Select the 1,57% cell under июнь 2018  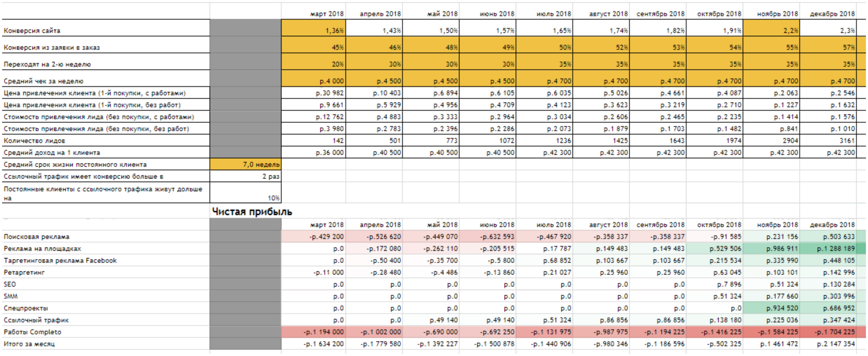pos(487,28)
